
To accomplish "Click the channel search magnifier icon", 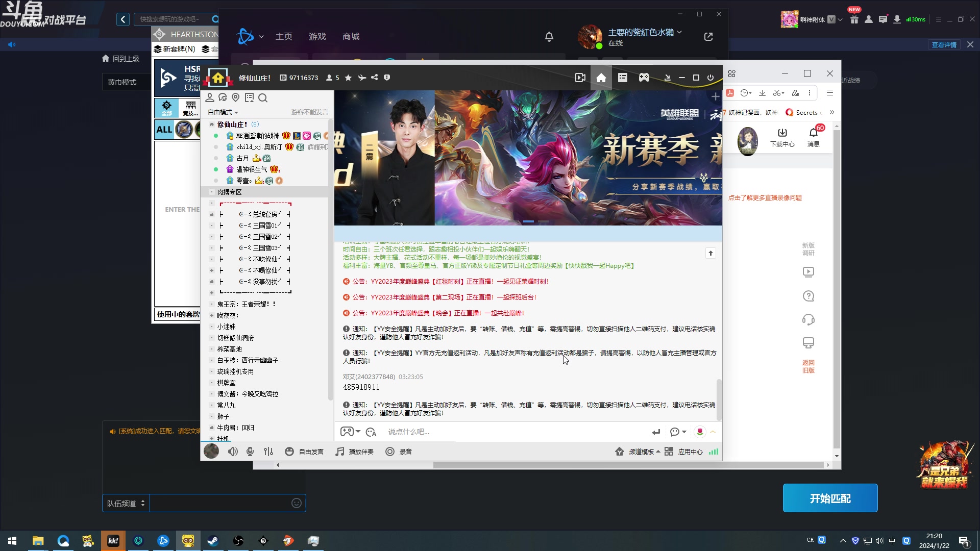I will [x=263, y=97].
